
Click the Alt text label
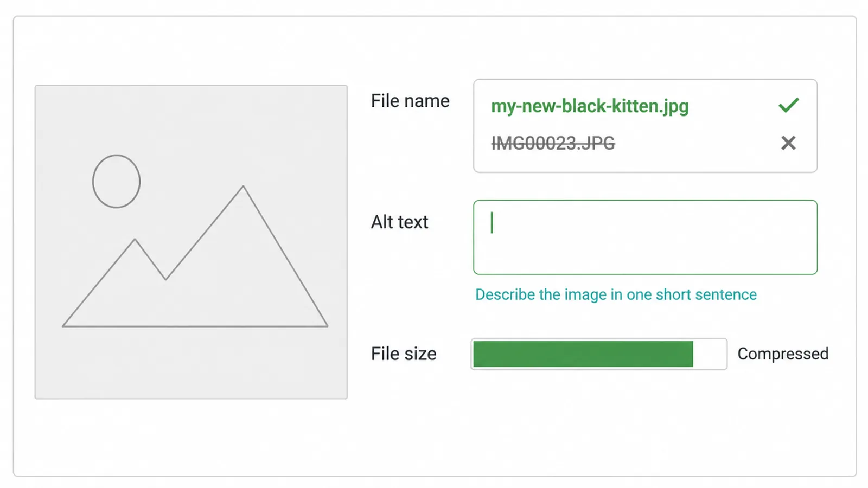pos(400,222)
